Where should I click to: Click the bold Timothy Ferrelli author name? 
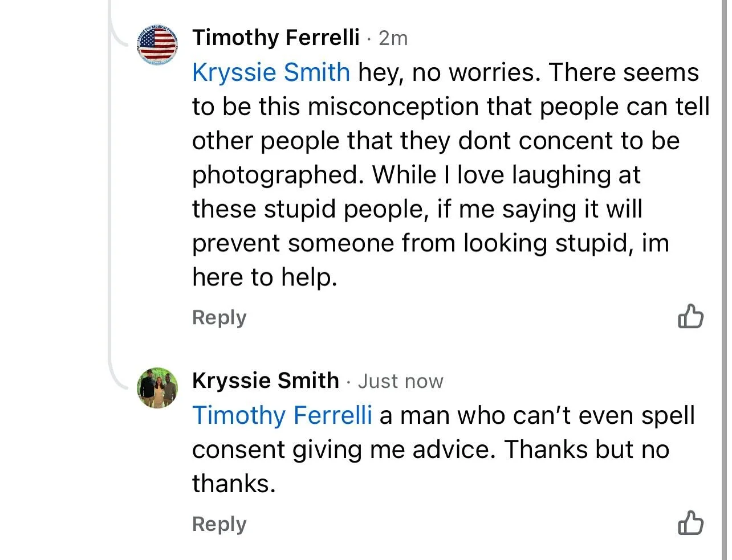pyautogui.click(x=276, y=38)
